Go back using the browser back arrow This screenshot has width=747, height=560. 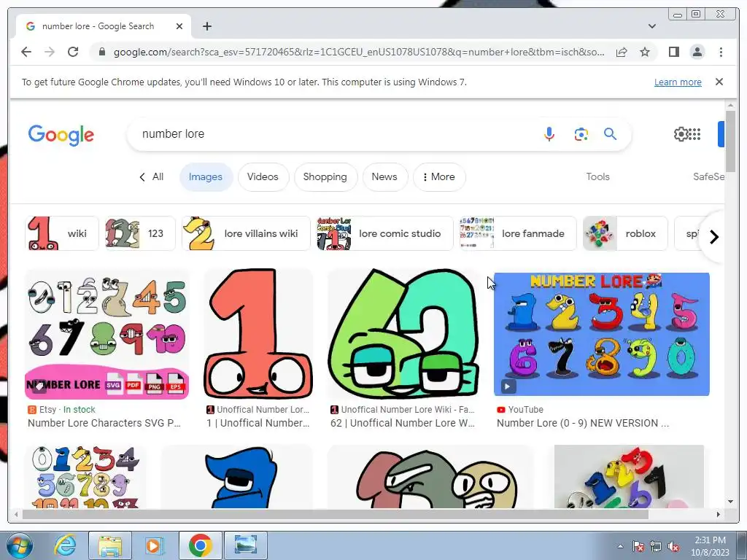coord(26,52)
